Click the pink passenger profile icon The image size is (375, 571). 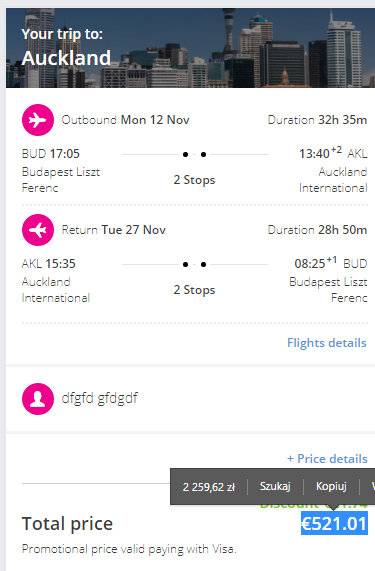tap(38, 399)
